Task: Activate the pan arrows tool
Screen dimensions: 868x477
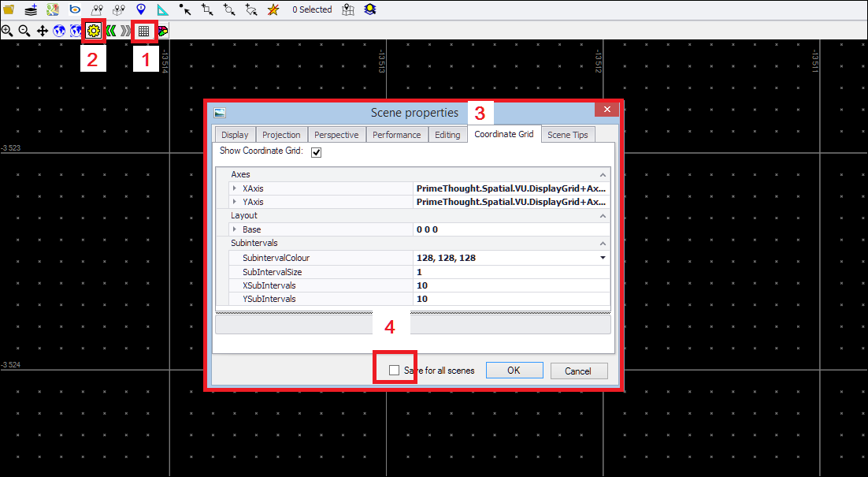Action: tap(42, 32)
